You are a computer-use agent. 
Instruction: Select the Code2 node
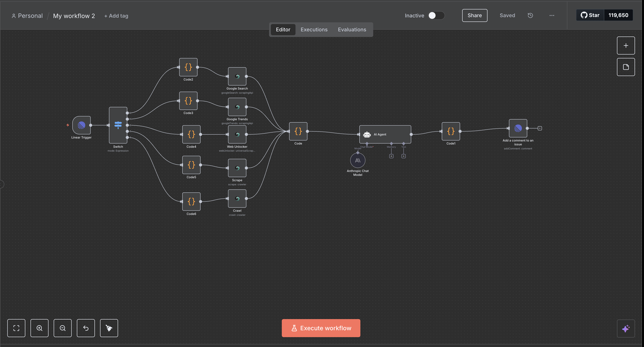coord(188,67)
